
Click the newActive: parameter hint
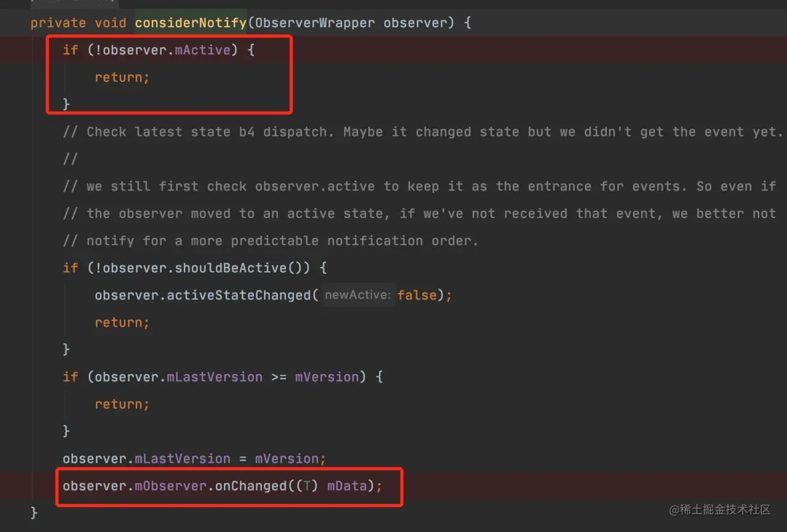tap(357, 295)
